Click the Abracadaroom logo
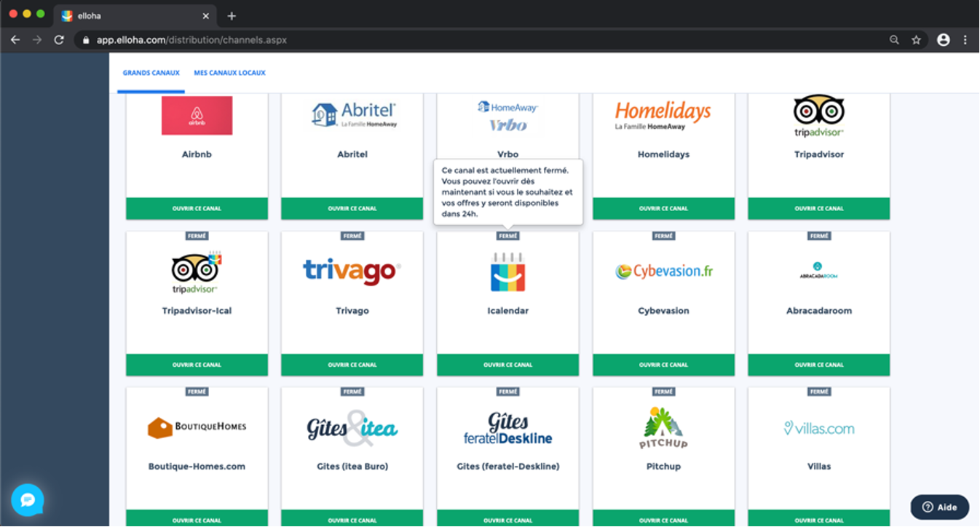This screenshot has height=527, width=980. click(x=819, y=272)
